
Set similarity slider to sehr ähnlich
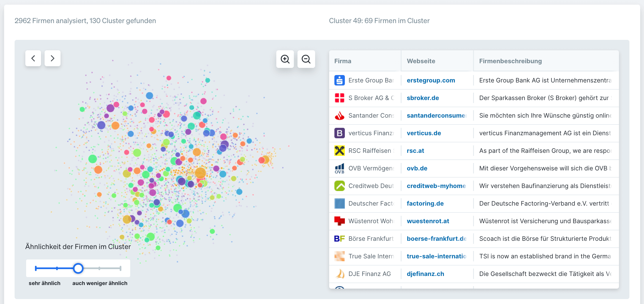(36, 268)
